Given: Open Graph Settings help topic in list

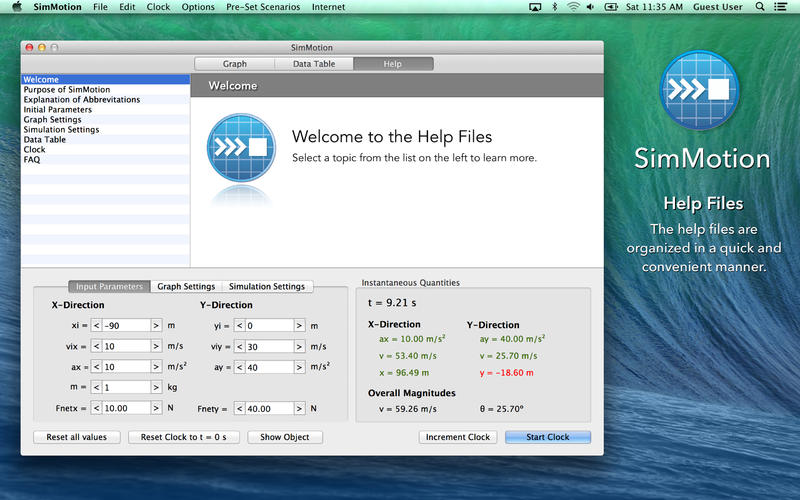Looking at the screenshot, I should tap(106, 119).
